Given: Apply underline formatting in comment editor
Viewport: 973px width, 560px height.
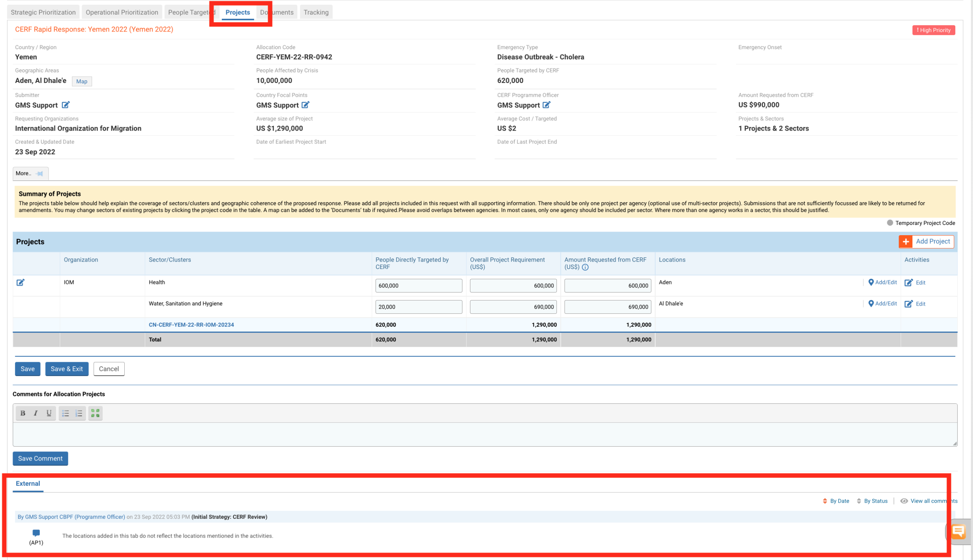Looking at the screenshot, I should pos(49,413).
